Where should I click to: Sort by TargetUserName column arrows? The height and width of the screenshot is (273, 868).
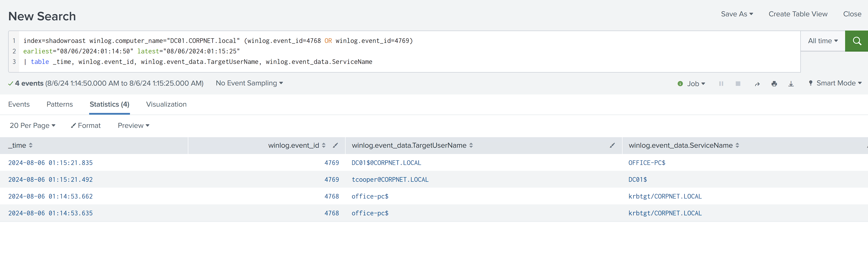[x=471, y=145]
